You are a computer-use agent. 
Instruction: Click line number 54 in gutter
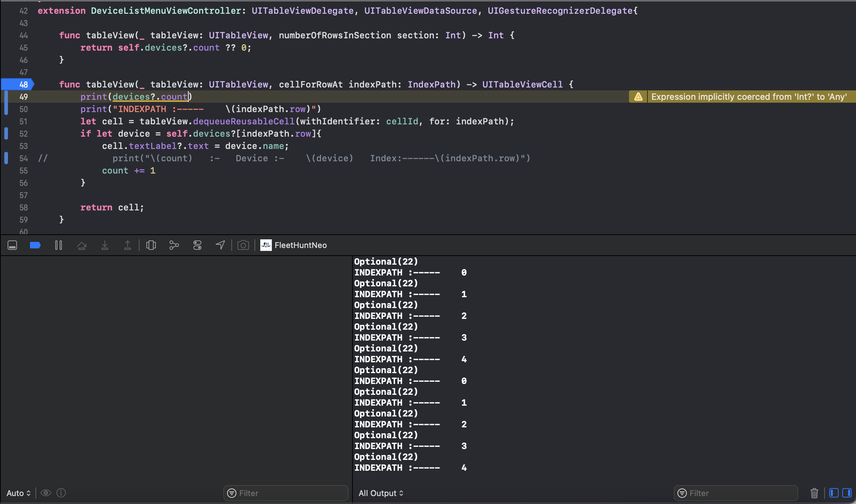tap(23, 158)
